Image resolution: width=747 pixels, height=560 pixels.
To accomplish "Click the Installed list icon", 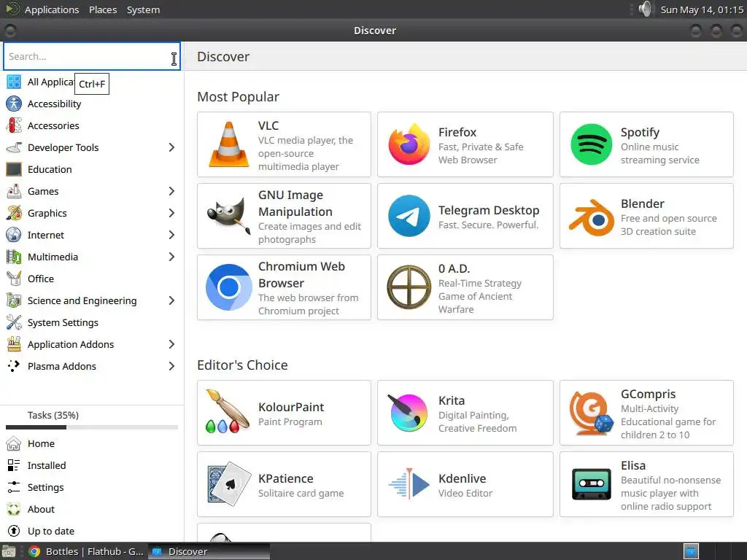I will [14, 465].
